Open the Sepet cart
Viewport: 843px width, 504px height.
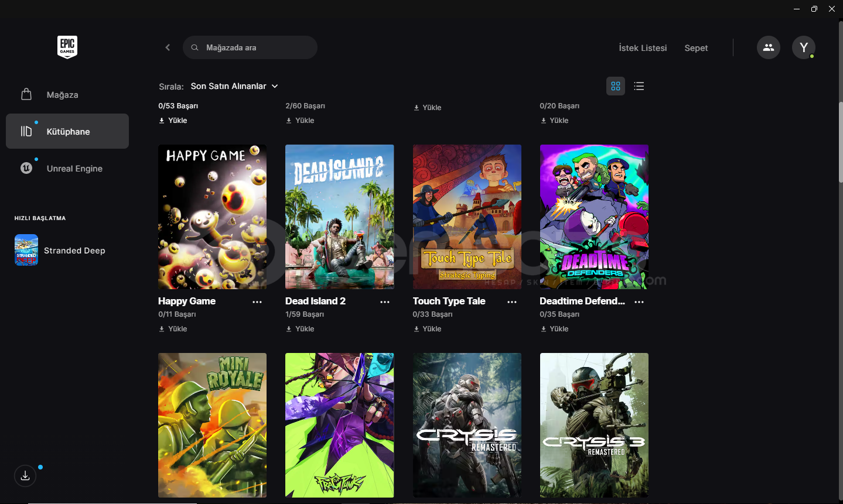pos(696,48)
